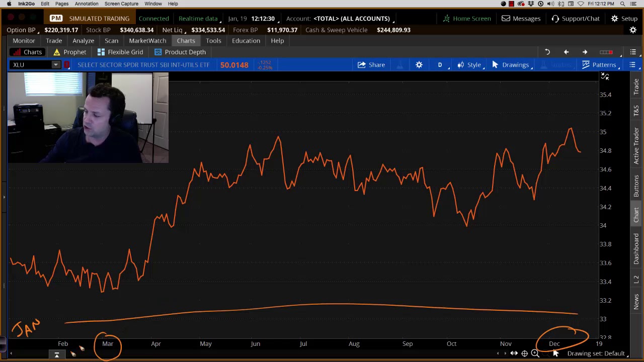Open the Realtime data dropdown

[200, 19]
